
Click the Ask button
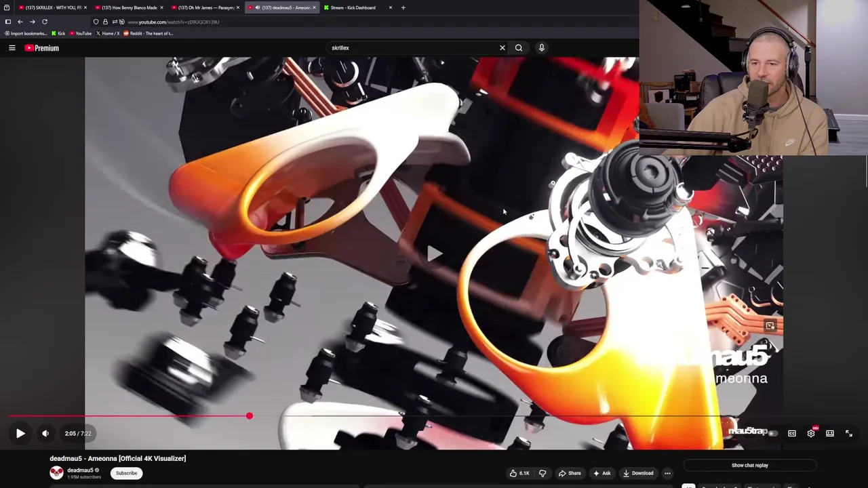point(601,473)
